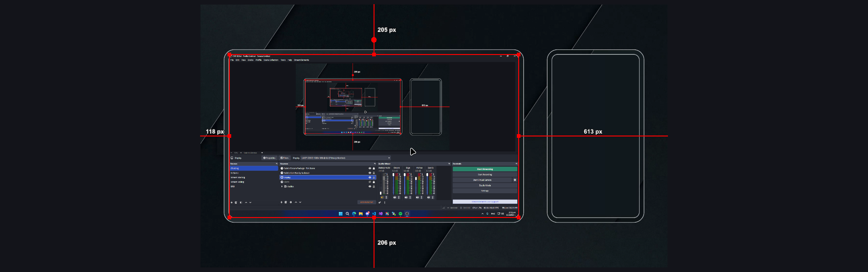Screen dimensions: 868x272
Task: Open Spotify channel options dots
Action: point(433,197)
